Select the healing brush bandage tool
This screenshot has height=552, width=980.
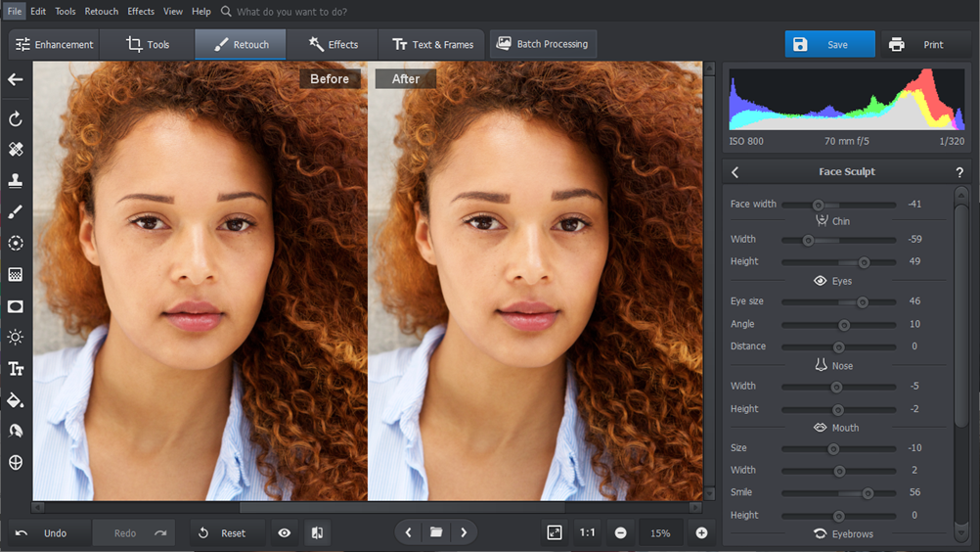click(x=16, y=150)
